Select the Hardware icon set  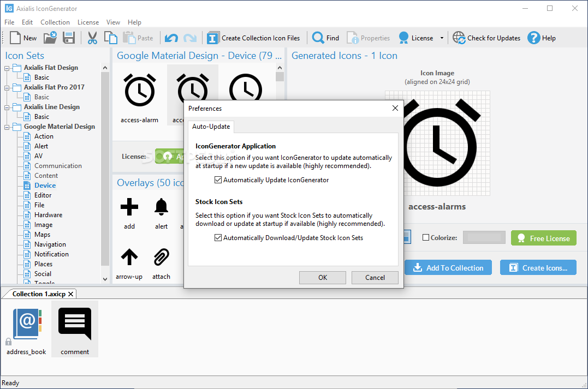pyautogui.click(x=49, y=215)
